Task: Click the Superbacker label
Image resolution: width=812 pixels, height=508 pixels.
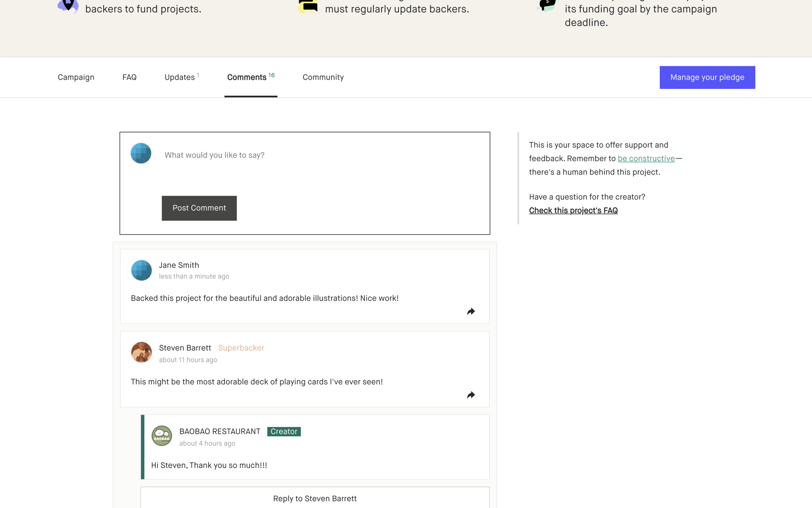Action: [x=241, y=348]
